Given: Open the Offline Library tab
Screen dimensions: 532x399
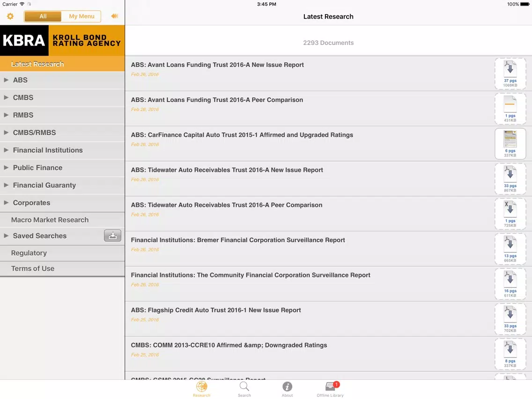Looking at the screenshot, I should click(x=330, y=389).
